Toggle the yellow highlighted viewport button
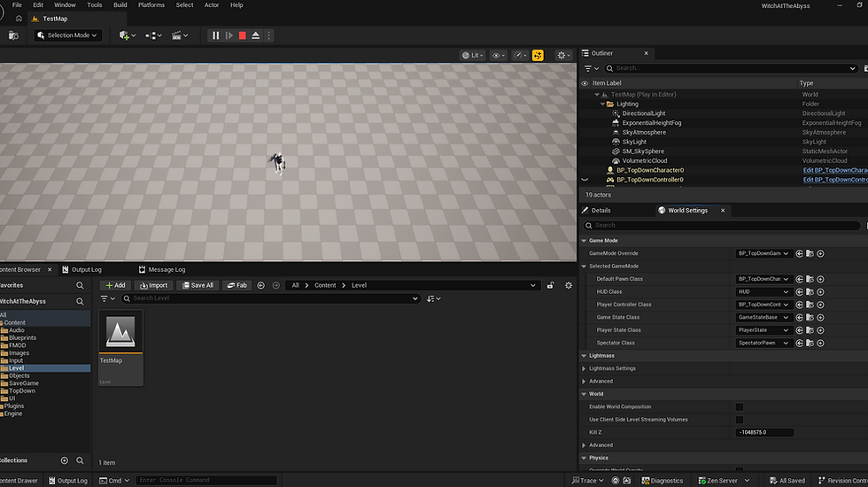The width and height of the screenshot is (868, 487). 538,55
